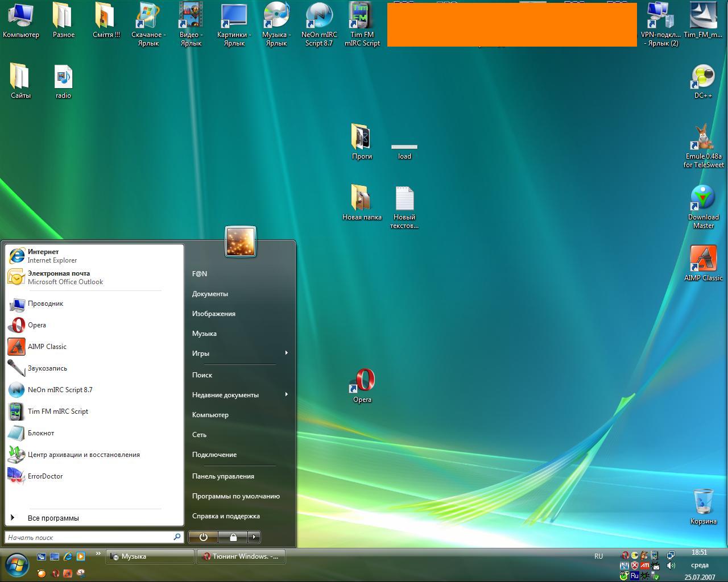Open NeOn mIRC Script 8.7 desktop shortcut

click(x=319, y=17)
